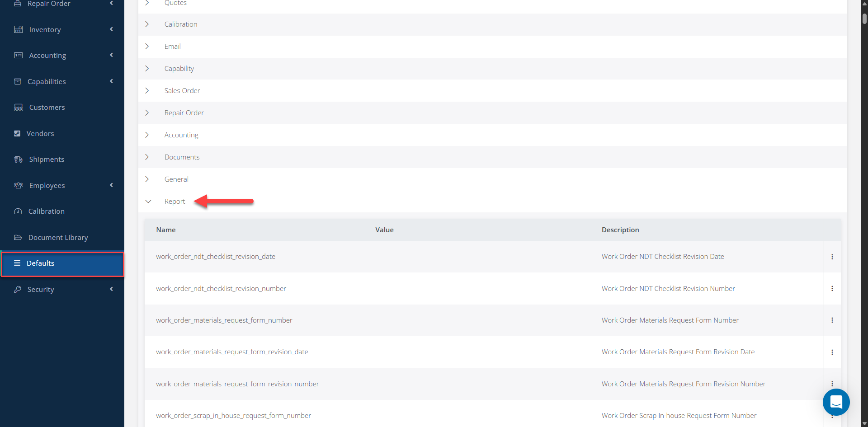The image size is (868, 427).
Task: Select the Defaults menu item
Action: [x=62, y=264]
